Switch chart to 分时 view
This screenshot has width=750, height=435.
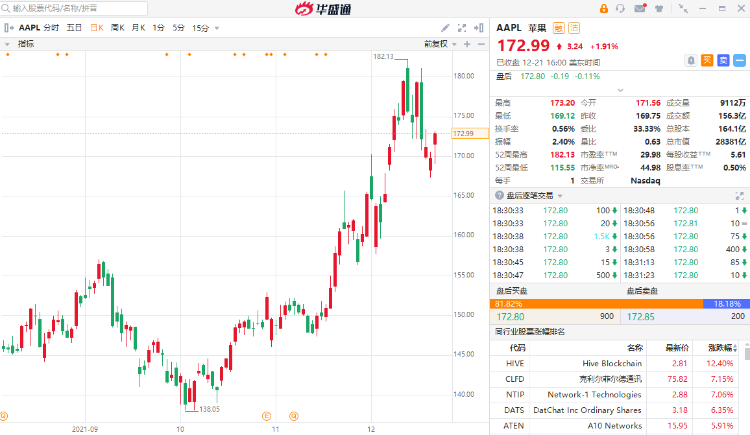(51, 28)
